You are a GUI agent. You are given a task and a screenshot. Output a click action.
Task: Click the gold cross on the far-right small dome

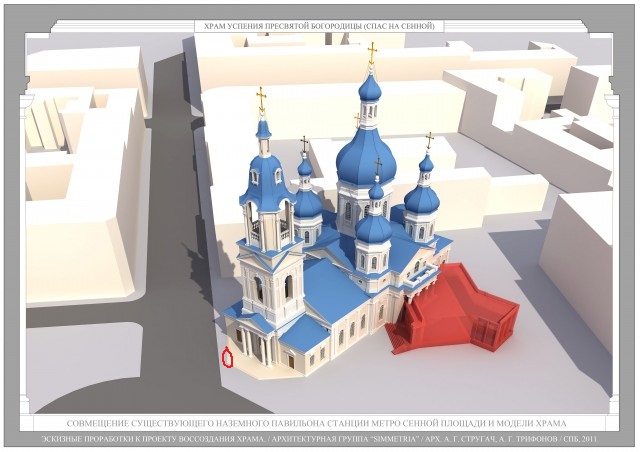point(429,141)
